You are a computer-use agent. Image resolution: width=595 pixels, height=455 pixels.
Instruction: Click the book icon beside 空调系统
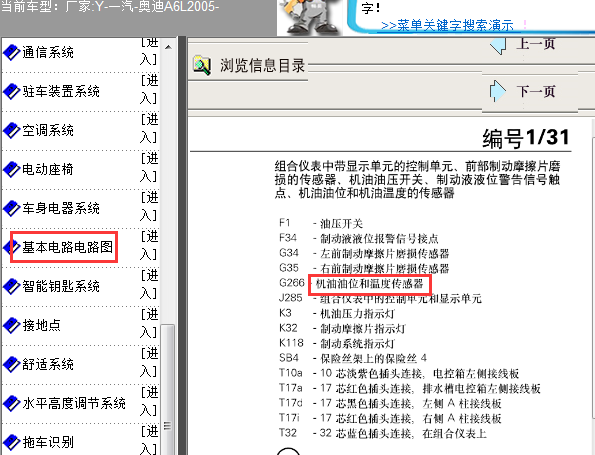coord(11,131)
